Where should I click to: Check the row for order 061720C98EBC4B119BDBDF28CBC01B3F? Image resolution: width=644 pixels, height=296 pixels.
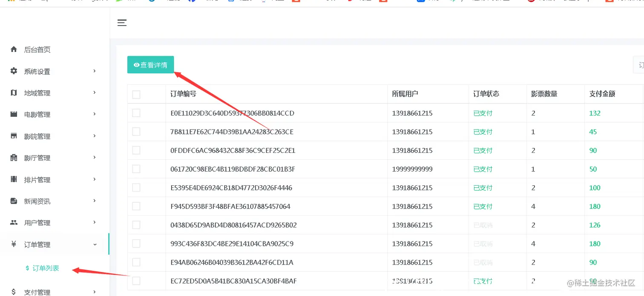click(x=136, y=169)
